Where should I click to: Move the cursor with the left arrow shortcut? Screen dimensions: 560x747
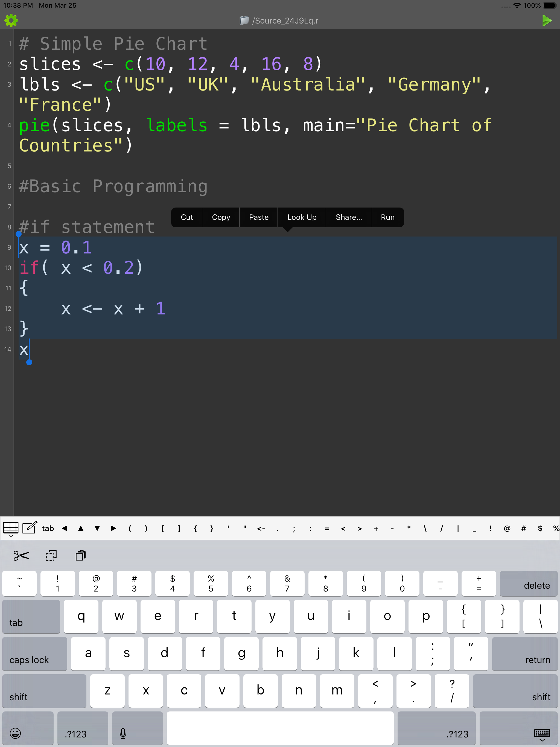pos(64,528)
